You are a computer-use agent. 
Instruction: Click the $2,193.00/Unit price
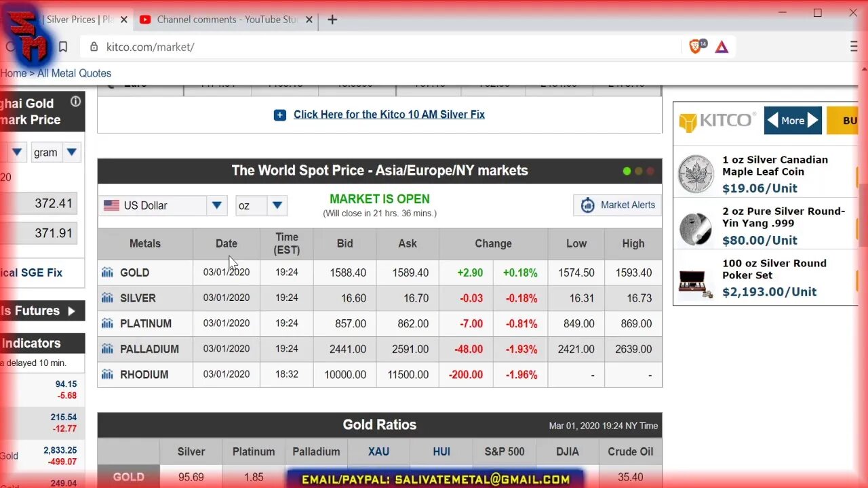coord(770,292)
